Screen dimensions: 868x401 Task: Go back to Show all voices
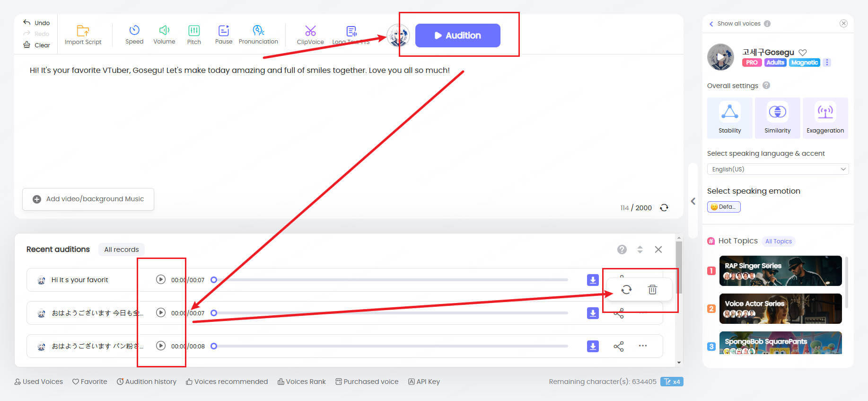[x=735, y=24]
